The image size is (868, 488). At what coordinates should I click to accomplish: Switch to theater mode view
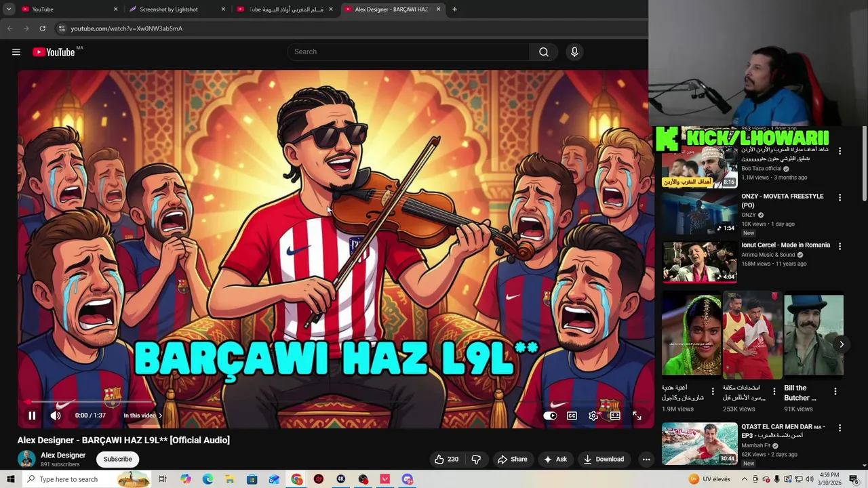[x=615, y=415]
